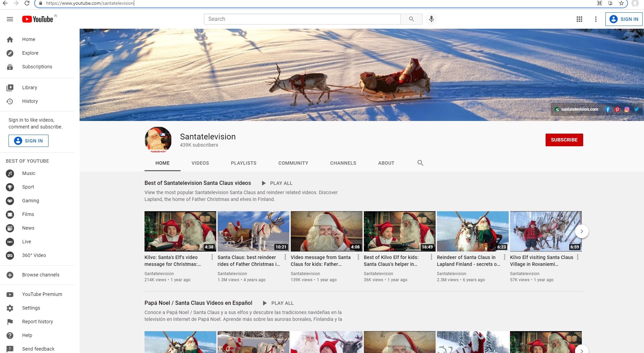Click the YouTube logo
Image resolution: width=644 pixels, height=353 pixels.
[38, 19]
